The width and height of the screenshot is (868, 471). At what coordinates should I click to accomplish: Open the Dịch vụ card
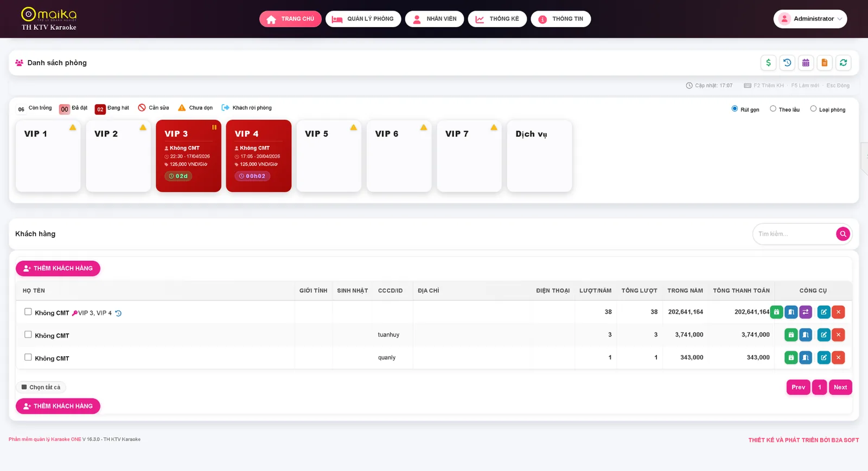point(539,156)
